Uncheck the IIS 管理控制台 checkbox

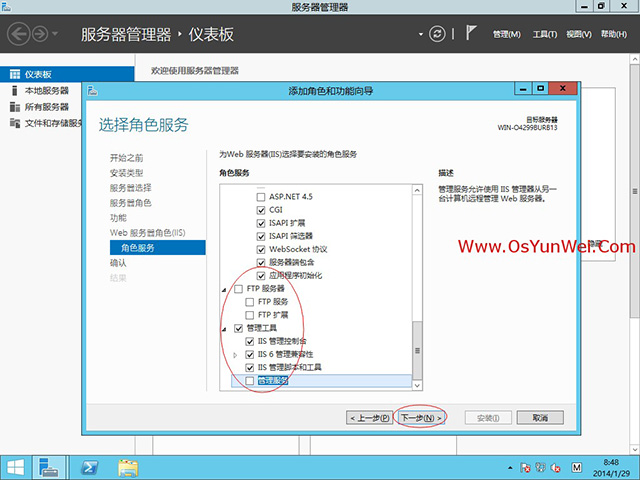tap(249, 341)
